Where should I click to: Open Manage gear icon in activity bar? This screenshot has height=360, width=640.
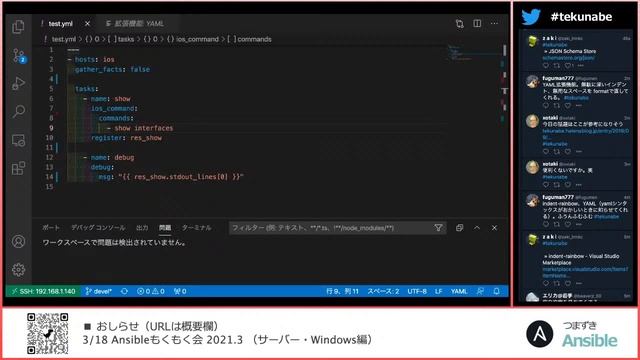coord(18,270)
